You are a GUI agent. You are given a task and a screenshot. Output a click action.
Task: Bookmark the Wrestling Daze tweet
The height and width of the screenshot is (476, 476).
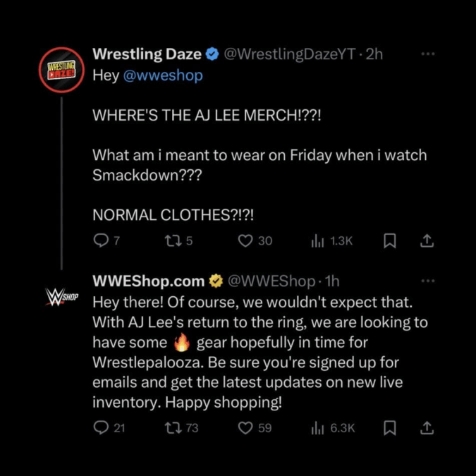click(x=389, y=241)
